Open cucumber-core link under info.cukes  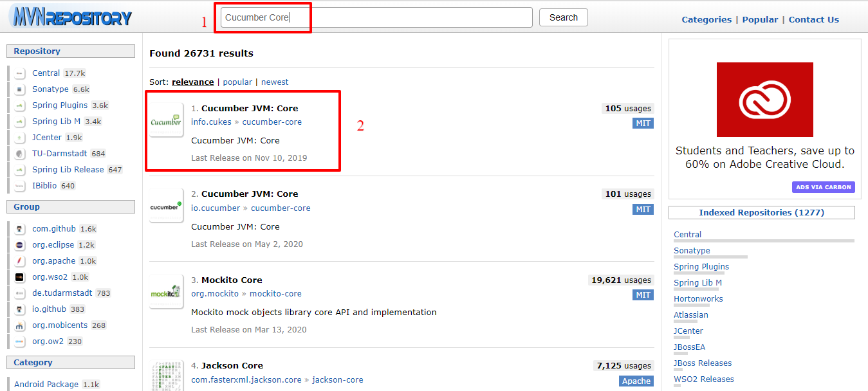[x=272, y=122]
